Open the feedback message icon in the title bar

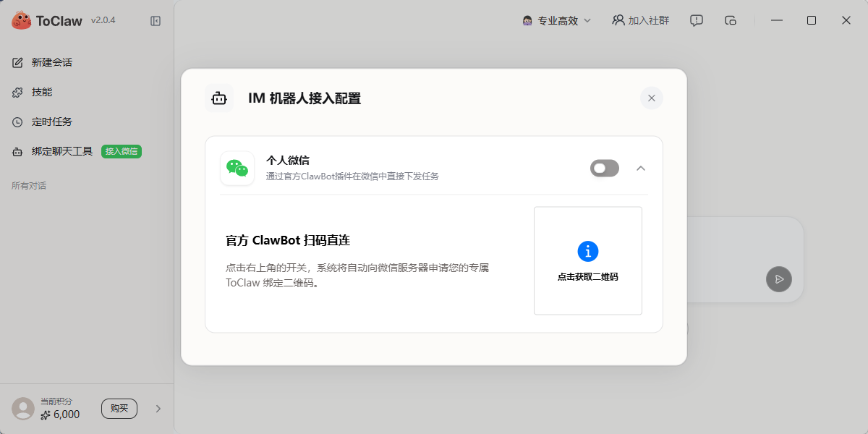tap(697, 20)
